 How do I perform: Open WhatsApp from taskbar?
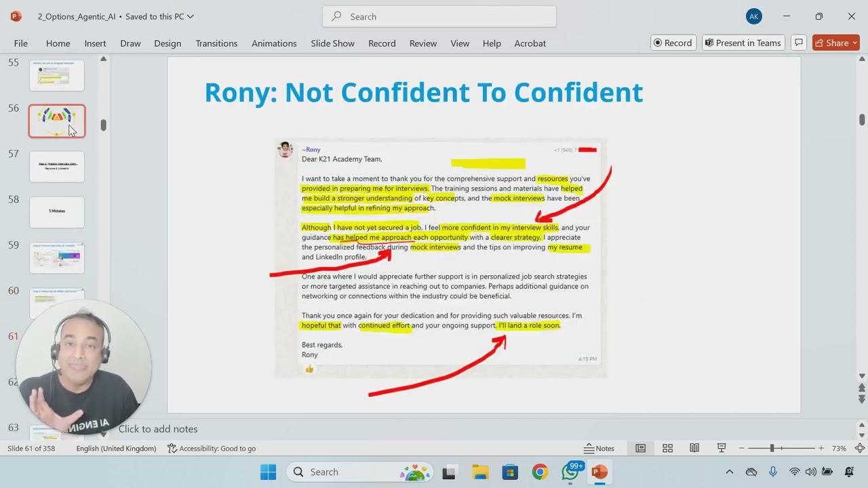[x=570, y=472]
